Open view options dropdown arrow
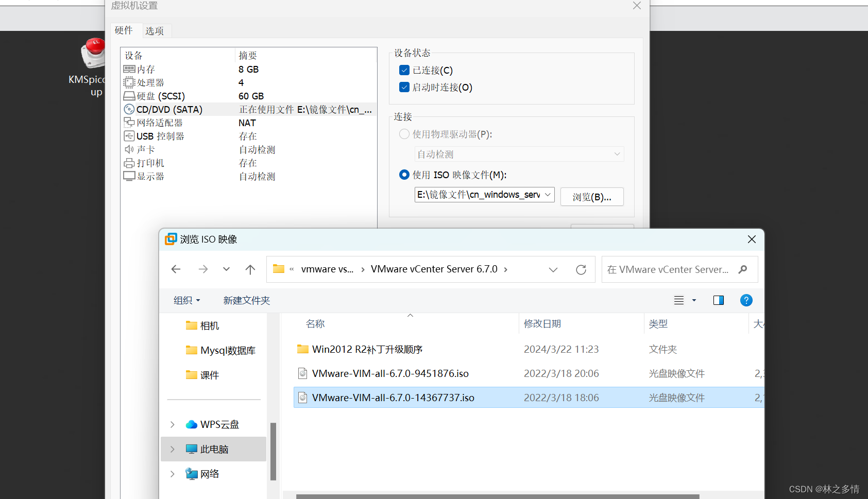The image size is (868, 499). tap(694, 300)
